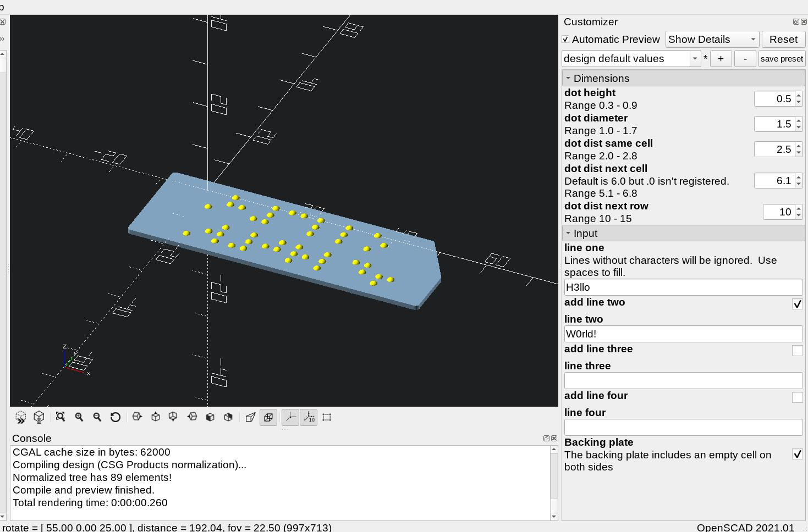Click the Zoom All icon
The width and height of the screenshot is (808, 532).
click(61, 417)
